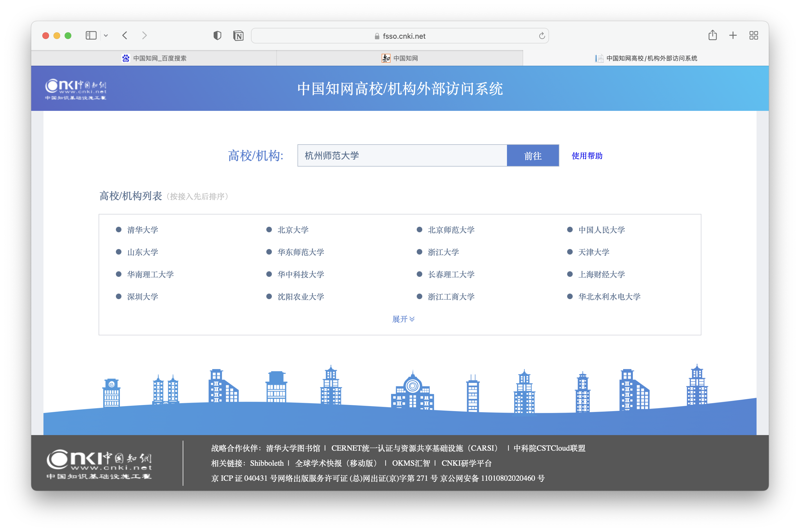Click the CNKI logo in the header
The height and width of the screenshot is (532, 800).
76,89
